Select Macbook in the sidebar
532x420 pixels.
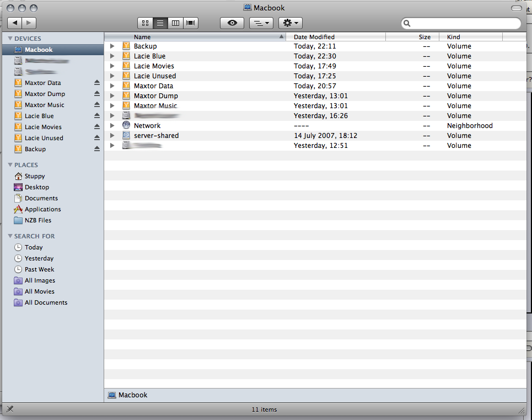[53, 50]
